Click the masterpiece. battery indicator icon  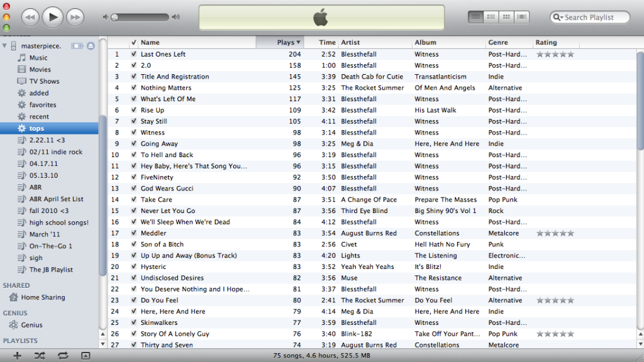[x=77, y=45]
